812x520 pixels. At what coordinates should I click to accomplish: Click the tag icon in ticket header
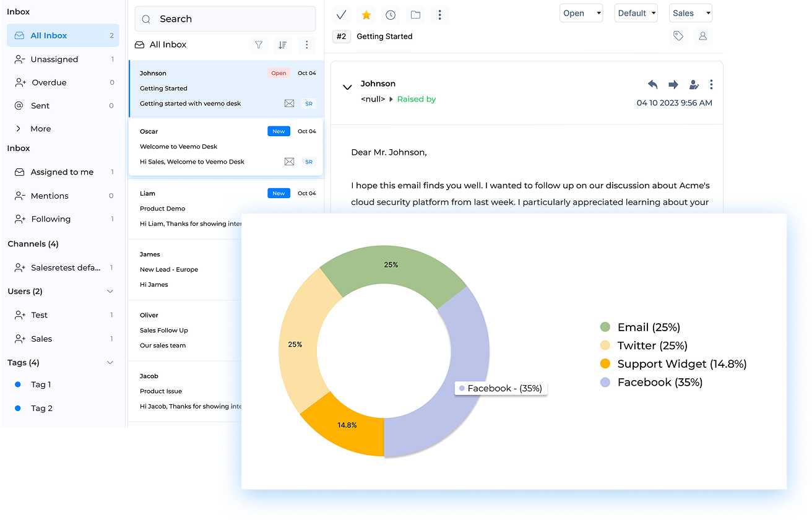click(x=678, y=36)
